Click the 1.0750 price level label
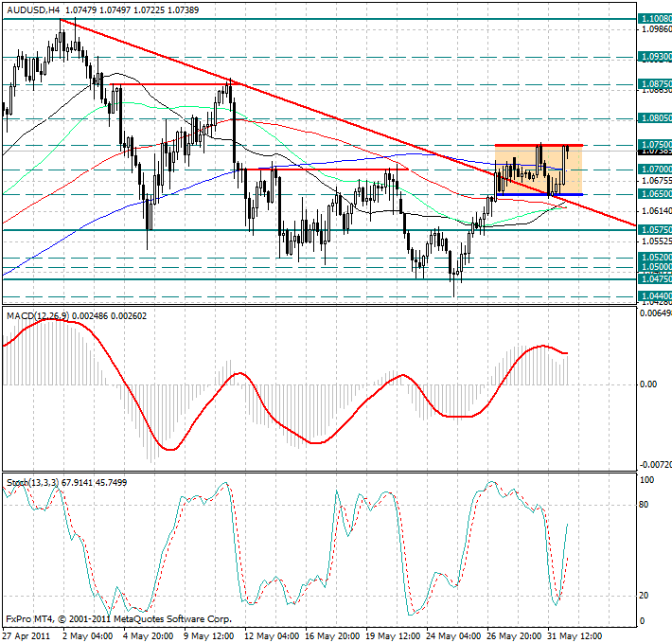 tap(655, 145)
